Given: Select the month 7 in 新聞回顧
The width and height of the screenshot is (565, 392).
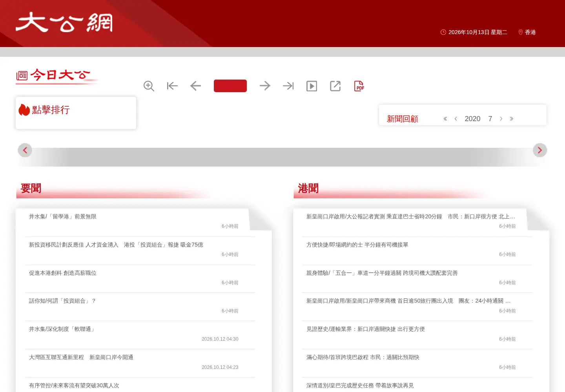Looking at the screenshot, I should click(490, 119).
